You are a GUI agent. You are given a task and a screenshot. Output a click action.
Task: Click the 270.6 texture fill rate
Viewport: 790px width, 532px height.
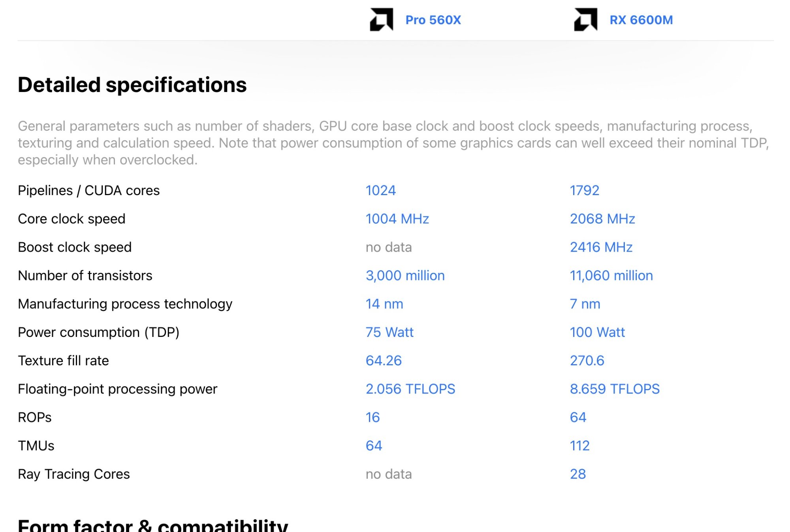(587, 361)
